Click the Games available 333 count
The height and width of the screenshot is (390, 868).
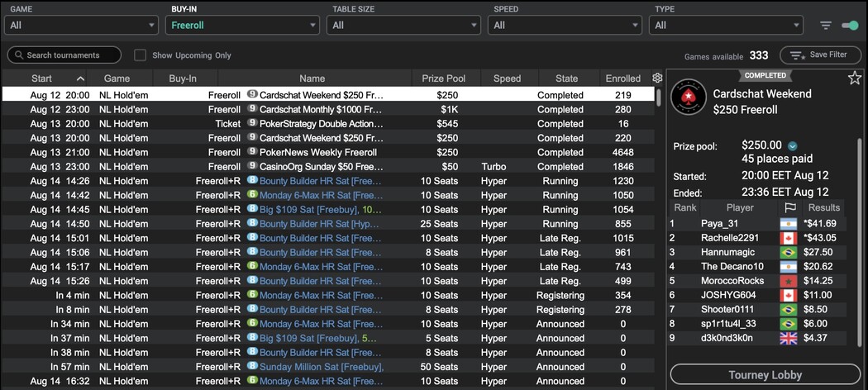coord(758,55)
